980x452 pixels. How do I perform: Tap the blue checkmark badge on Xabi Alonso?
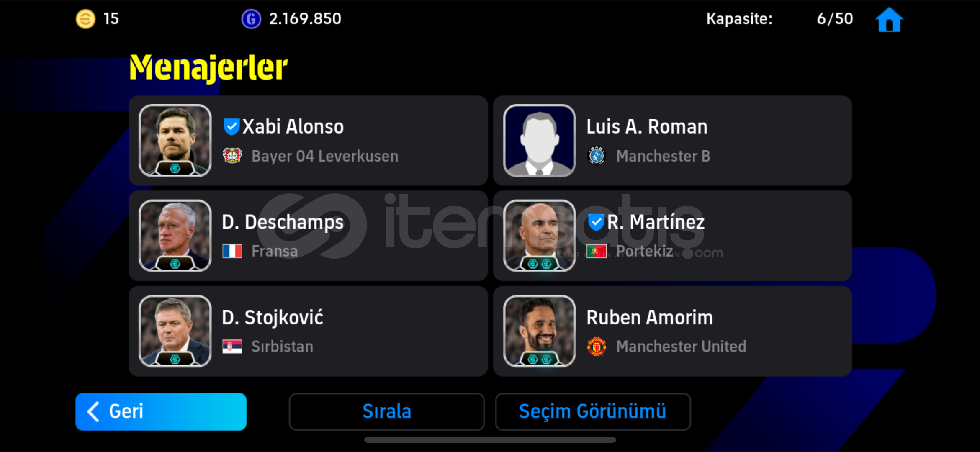coord(231,126)
